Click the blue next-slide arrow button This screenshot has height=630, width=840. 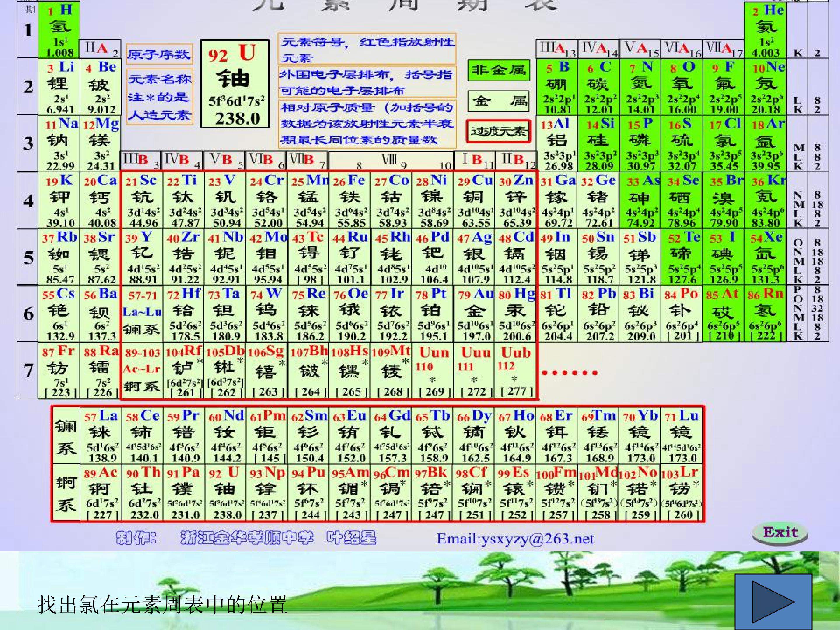tap(773, 602)
